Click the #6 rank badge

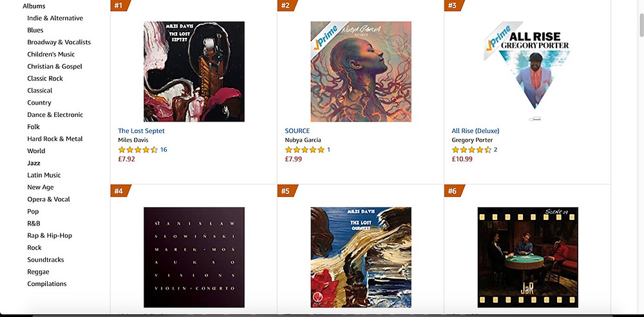click(x=454, y=191)
